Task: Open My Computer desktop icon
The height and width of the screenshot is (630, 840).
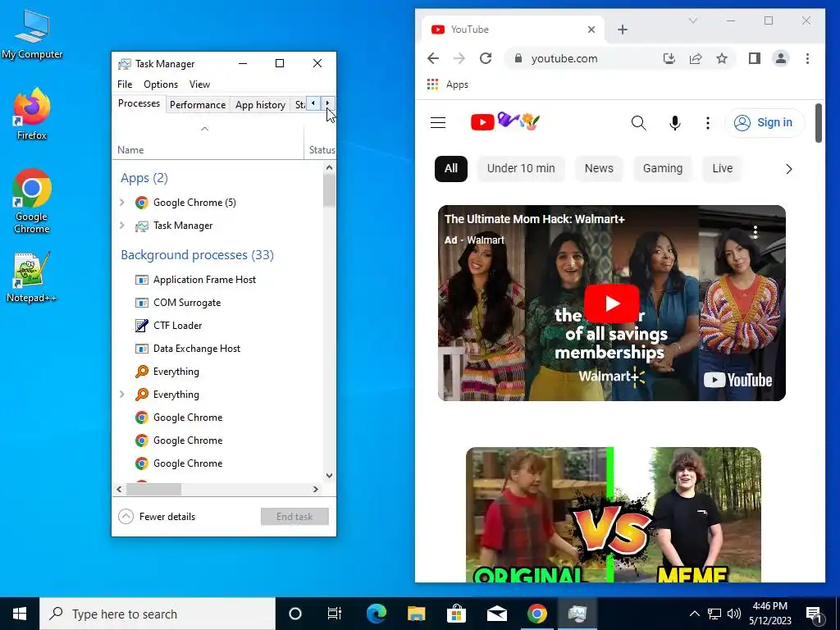Action: coord(32,34)
